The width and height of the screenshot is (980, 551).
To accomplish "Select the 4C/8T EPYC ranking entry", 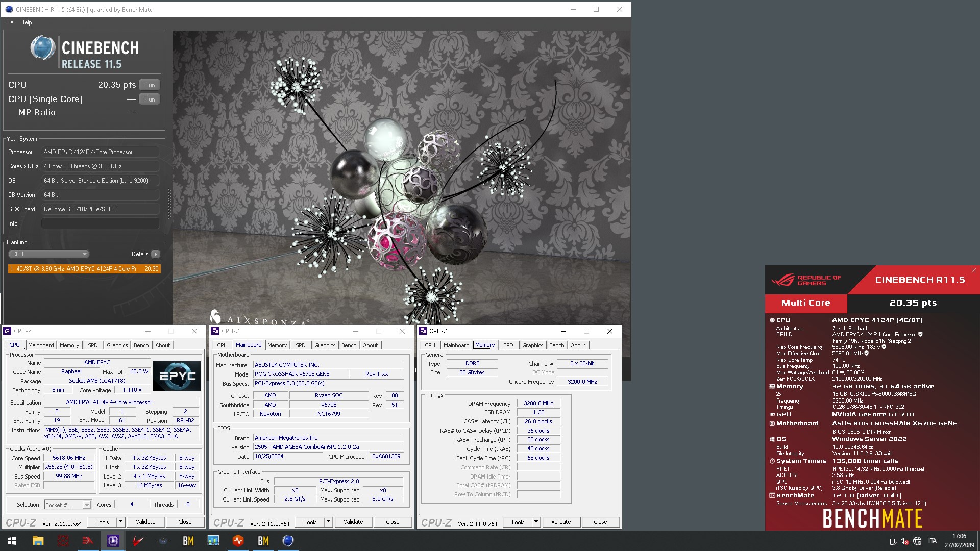I will coord(84,269).
